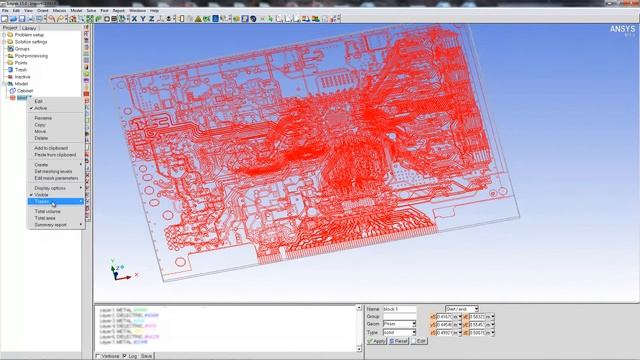Collapse the Model tree node

[4, 84]
